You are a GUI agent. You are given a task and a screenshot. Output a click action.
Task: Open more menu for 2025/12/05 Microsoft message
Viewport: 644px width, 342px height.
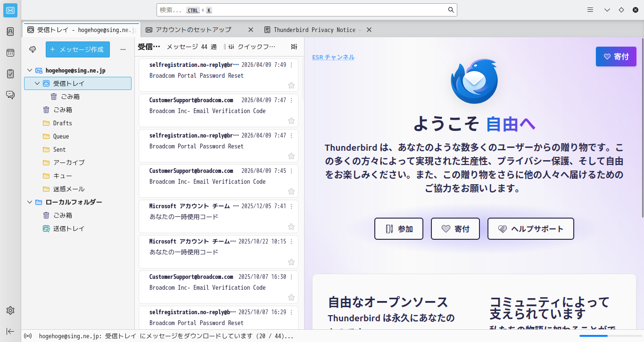291,206
